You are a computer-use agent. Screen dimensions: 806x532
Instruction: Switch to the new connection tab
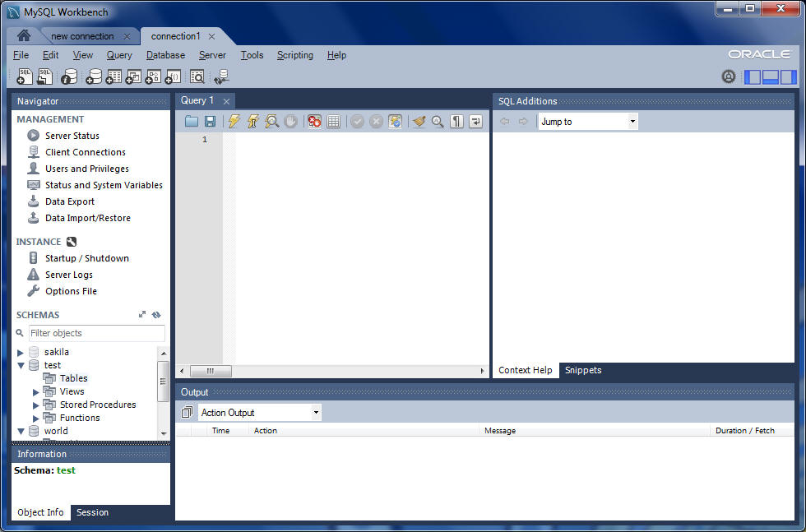click(82, 36)
